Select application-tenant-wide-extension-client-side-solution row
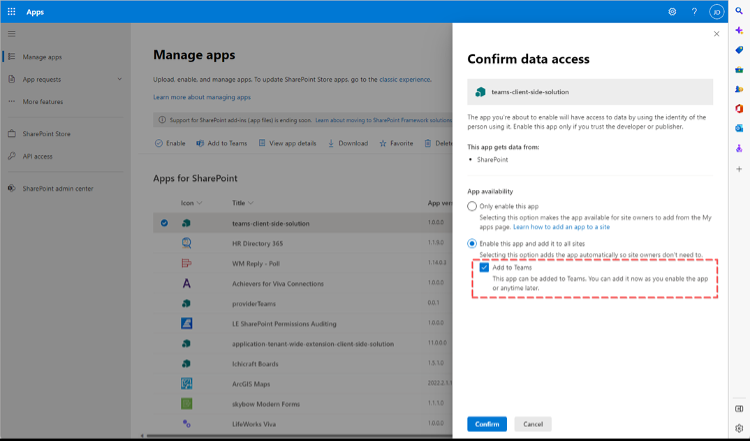Viewport: 750px width, 441px height. pyautogui.click(x=302, y=343)
